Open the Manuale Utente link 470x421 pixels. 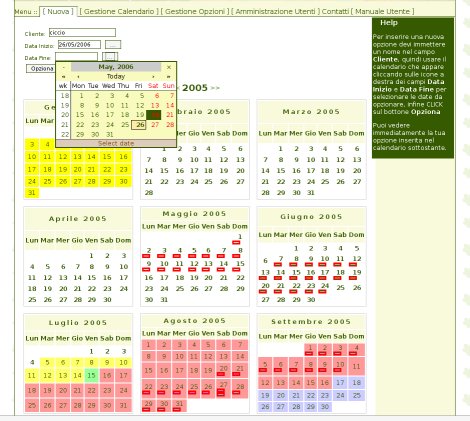(382, 12)
